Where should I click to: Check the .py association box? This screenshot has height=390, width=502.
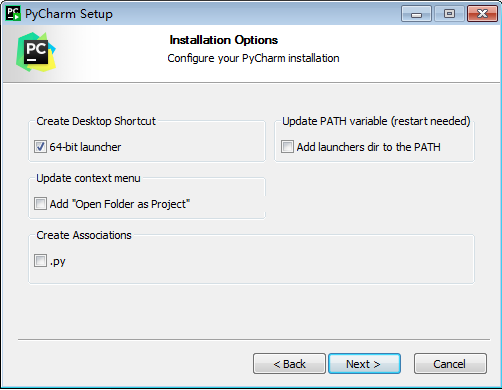coord(40,261)
